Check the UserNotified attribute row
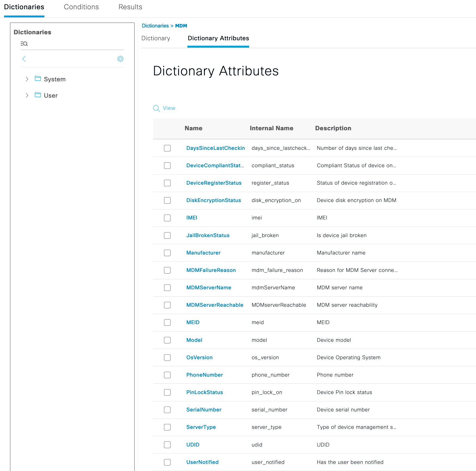The width and height of the screenshot is (476, 471). 167,462
